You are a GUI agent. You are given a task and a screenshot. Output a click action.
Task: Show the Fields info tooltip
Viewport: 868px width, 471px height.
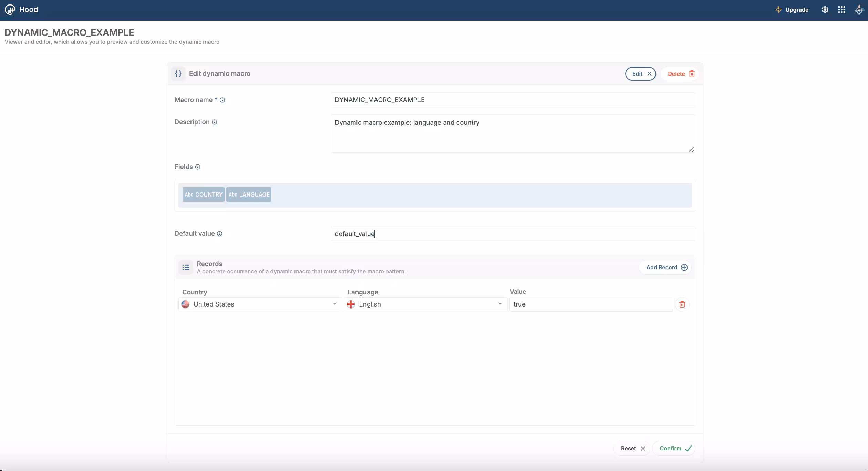click(197, 167)
